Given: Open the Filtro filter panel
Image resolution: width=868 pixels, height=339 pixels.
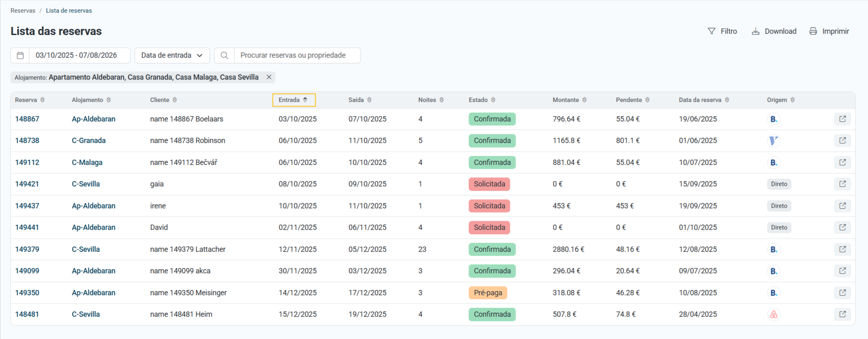Looking at the screenshot, I should point(722,31).
